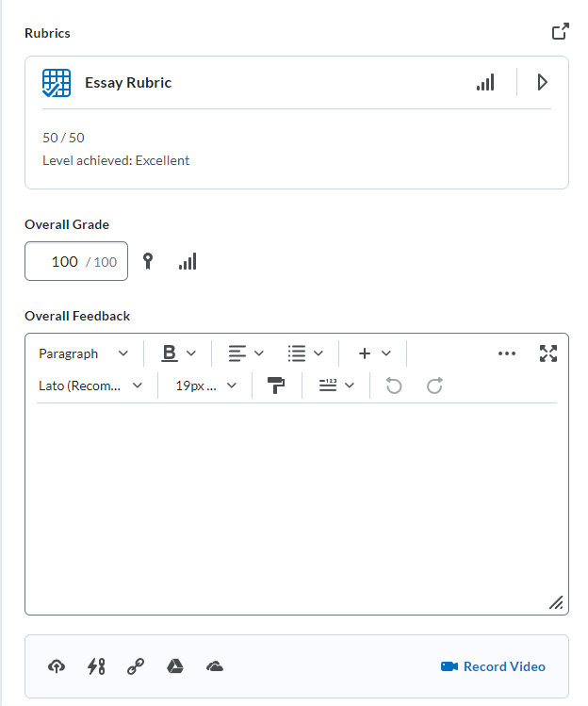View Overall Grade statistics bars icon
The image size is (588, 706).
(188, 261)
